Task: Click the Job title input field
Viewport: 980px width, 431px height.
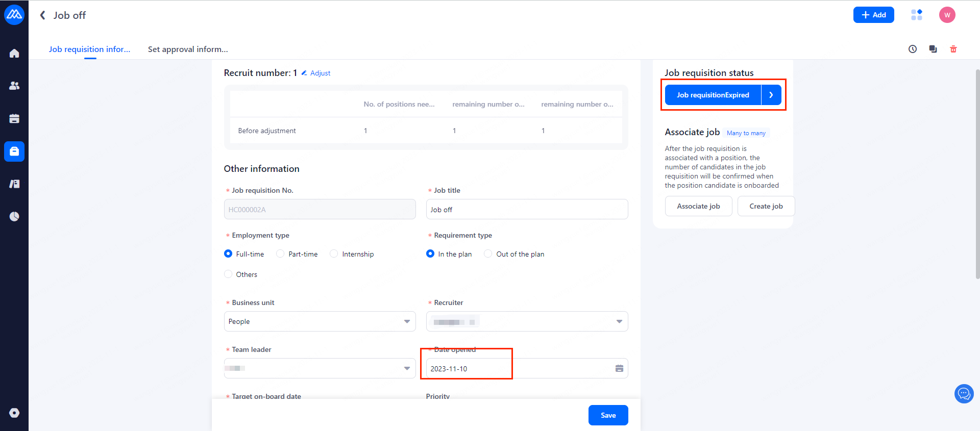Action: click(x=527, y=209)
